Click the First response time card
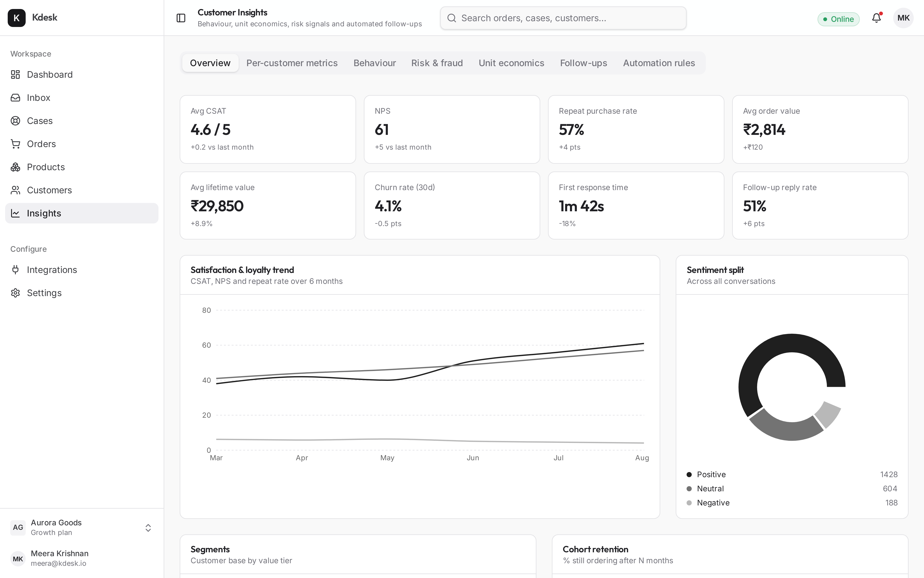This screenshot has width=924, height=578. tap(636, 206)
